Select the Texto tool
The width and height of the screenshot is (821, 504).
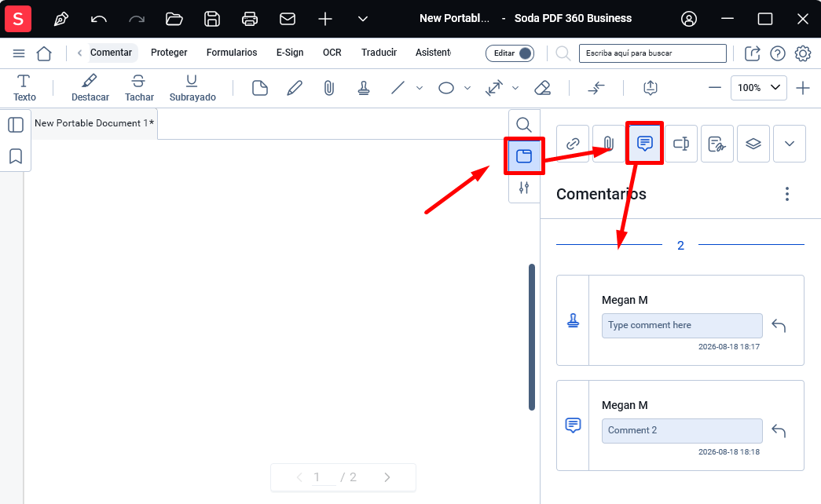click(x=24, y=88)
